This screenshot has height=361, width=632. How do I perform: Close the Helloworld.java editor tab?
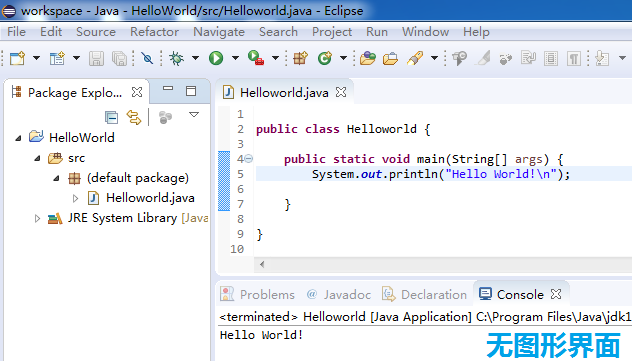[x=341, y=92]
